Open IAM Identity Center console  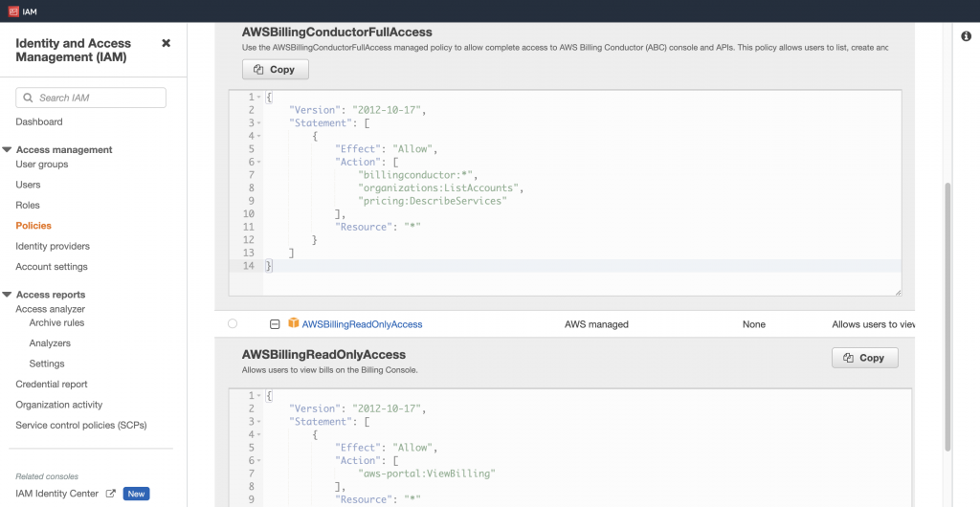pyautogui.click(x=56, y=494)
